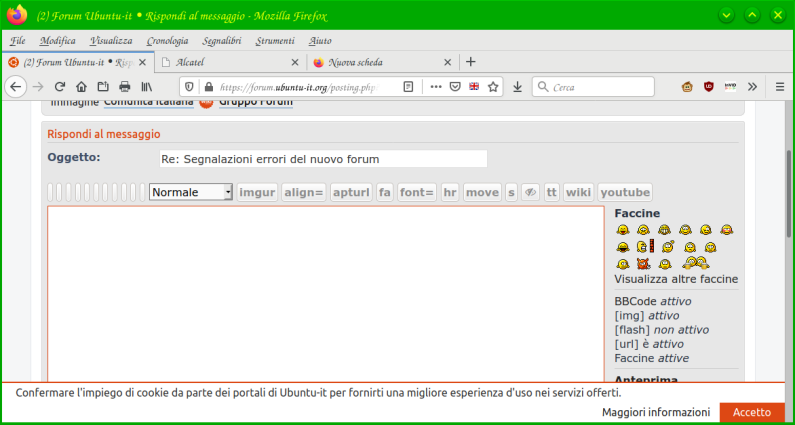This screenshot has width=795, height=425.
Task: Insert the red devil smiley
Action: pos(643,264)
